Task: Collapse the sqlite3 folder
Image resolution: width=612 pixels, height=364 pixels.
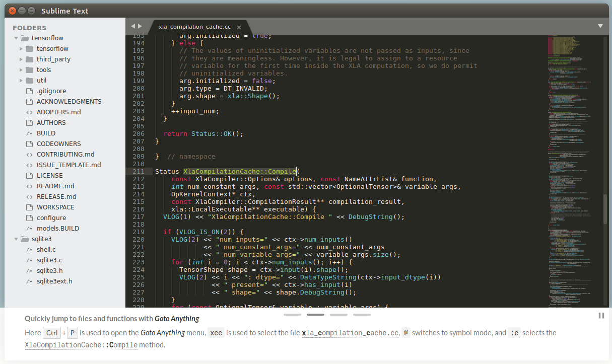Action: 16,239
